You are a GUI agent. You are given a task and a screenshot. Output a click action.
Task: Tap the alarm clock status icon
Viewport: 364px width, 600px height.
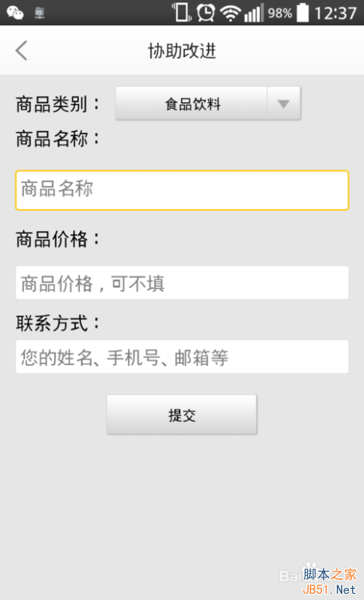[x=205, y=13]
